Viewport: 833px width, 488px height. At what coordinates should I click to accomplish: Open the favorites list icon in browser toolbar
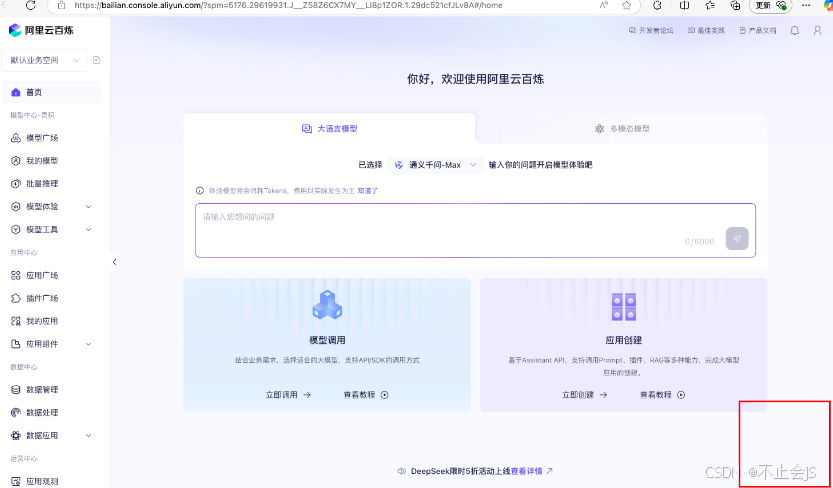point(710,5)
